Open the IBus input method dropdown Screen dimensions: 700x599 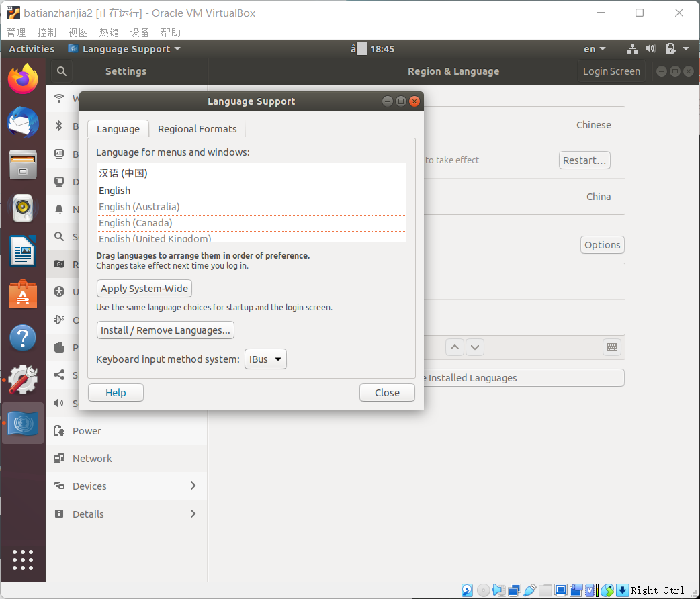[265, 359]
